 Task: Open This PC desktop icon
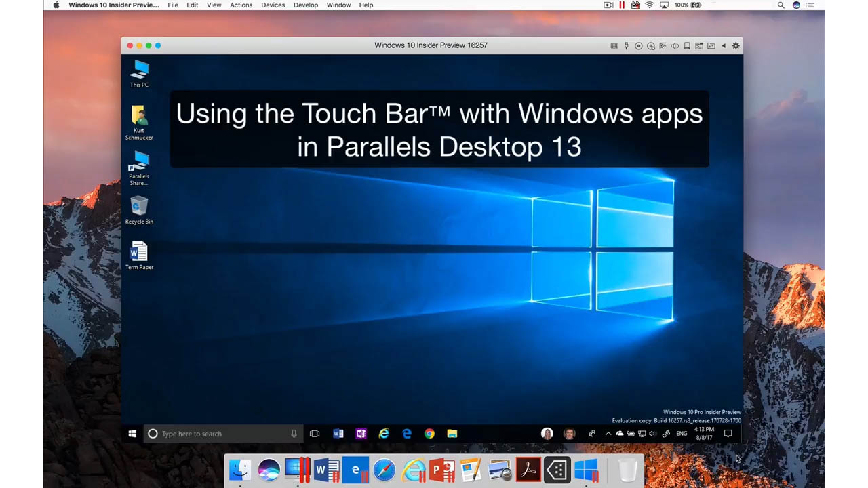coord(140,75)
